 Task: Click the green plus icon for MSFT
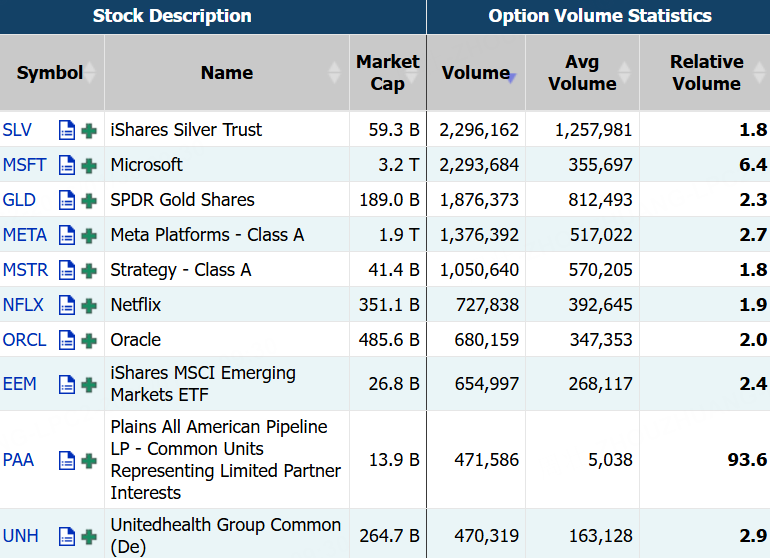pos(90,165)
